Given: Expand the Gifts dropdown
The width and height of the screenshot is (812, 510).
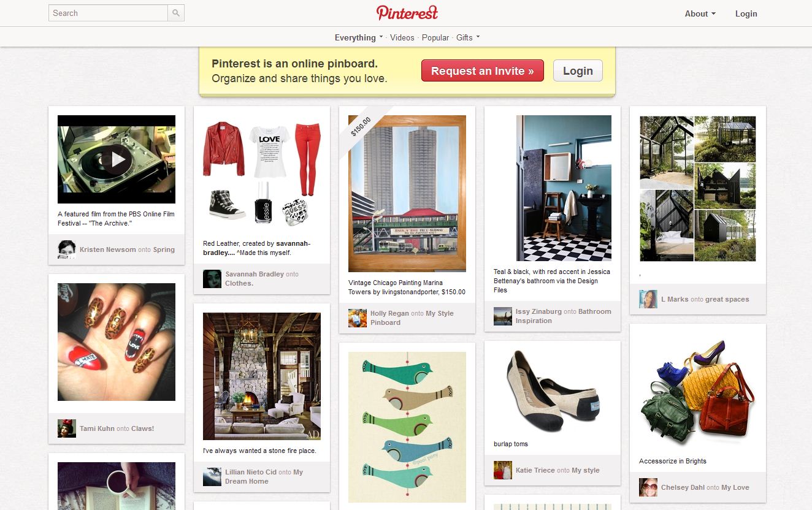Looking at the screenshot, I should 468,37.
